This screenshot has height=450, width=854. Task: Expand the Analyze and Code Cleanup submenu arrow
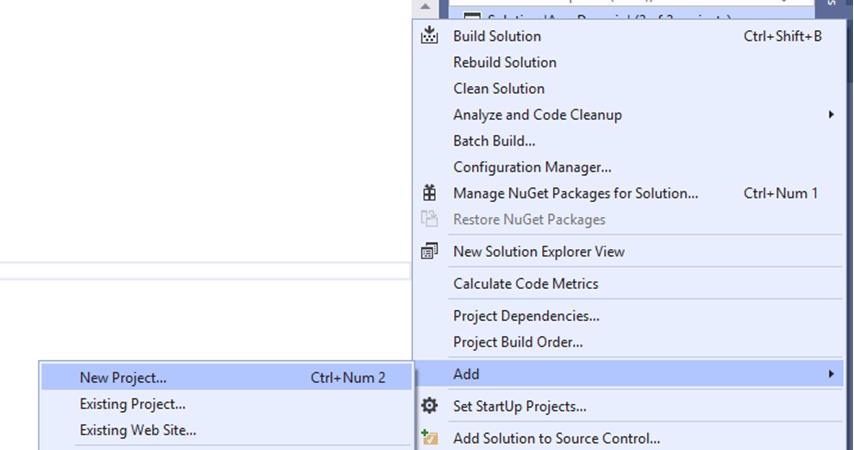tap(830, 115)
